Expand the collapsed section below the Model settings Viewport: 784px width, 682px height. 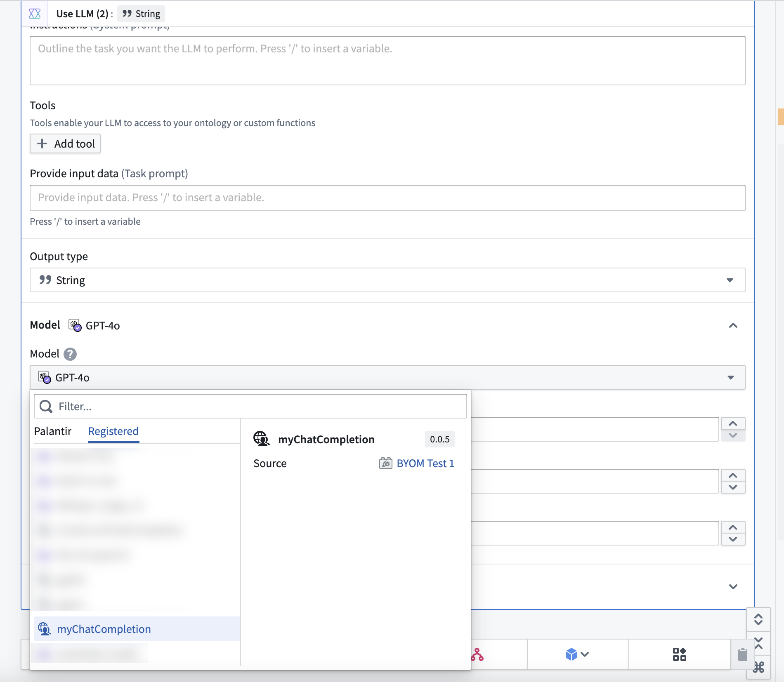(x=733, y=587)
